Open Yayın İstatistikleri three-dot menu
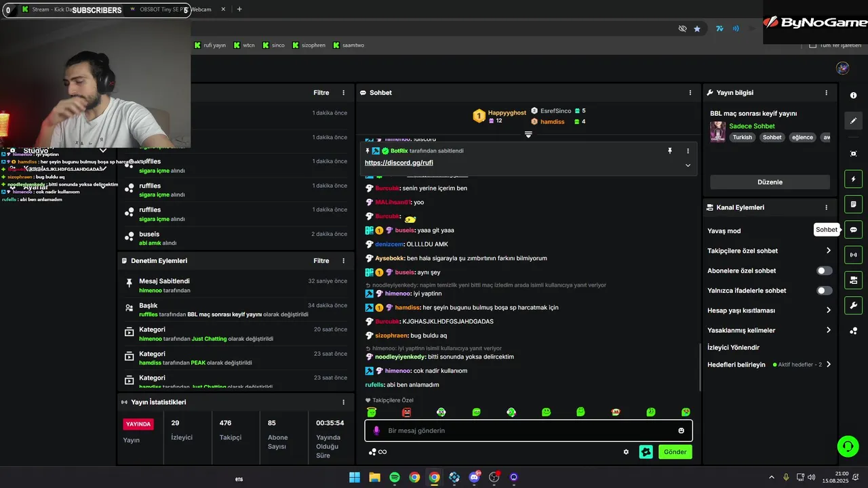 343,402
